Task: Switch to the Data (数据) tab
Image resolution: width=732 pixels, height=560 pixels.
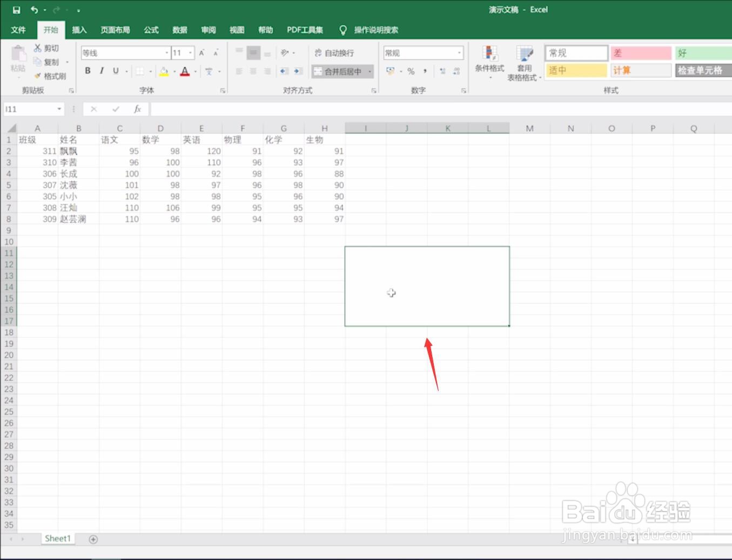Action: (180, 30)
